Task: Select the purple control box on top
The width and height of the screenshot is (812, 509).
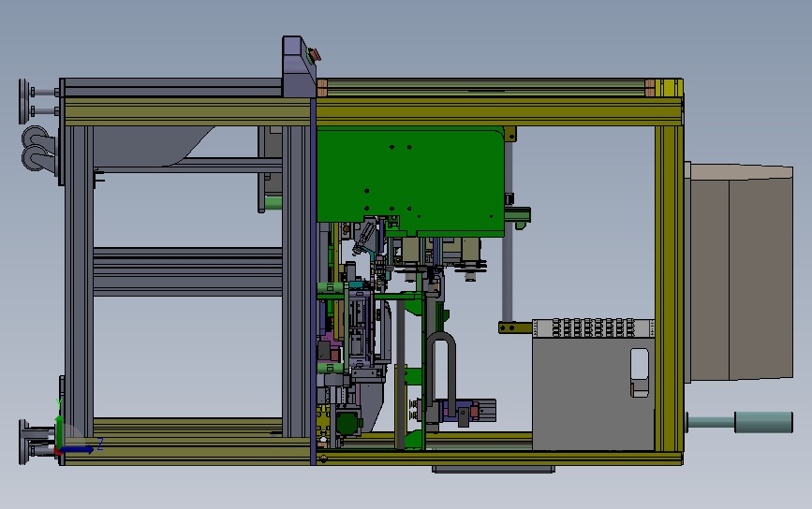Action: [299, 66]
